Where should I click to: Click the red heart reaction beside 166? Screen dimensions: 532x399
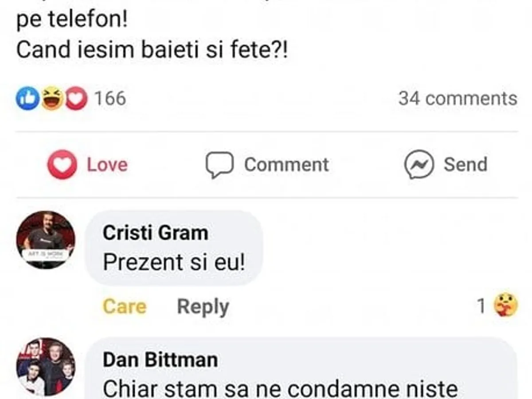click(76, 98)
